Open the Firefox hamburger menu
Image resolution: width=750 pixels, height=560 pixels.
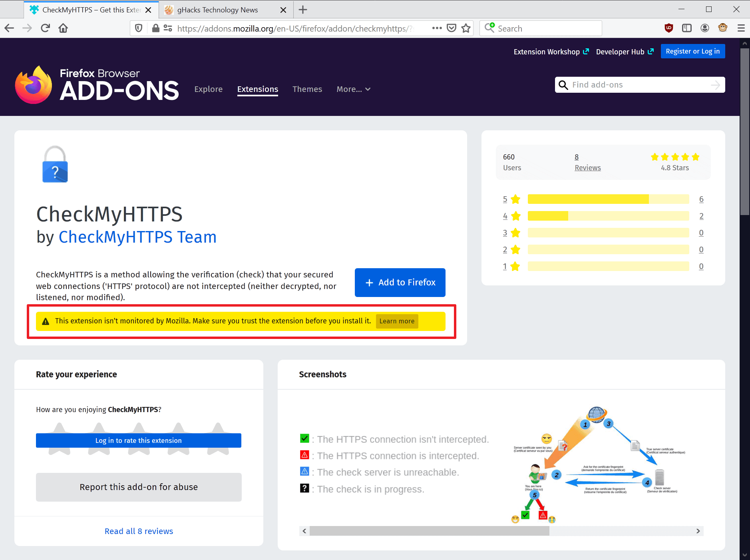[741, 28]
